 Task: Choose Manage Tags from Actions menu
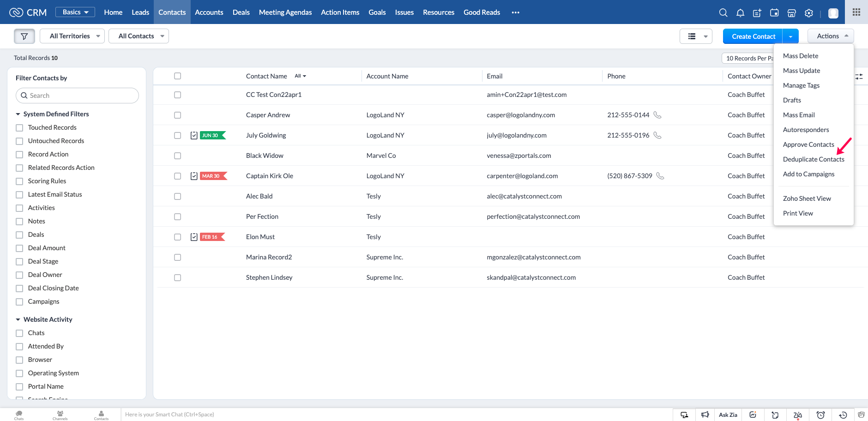pos(802,85)
